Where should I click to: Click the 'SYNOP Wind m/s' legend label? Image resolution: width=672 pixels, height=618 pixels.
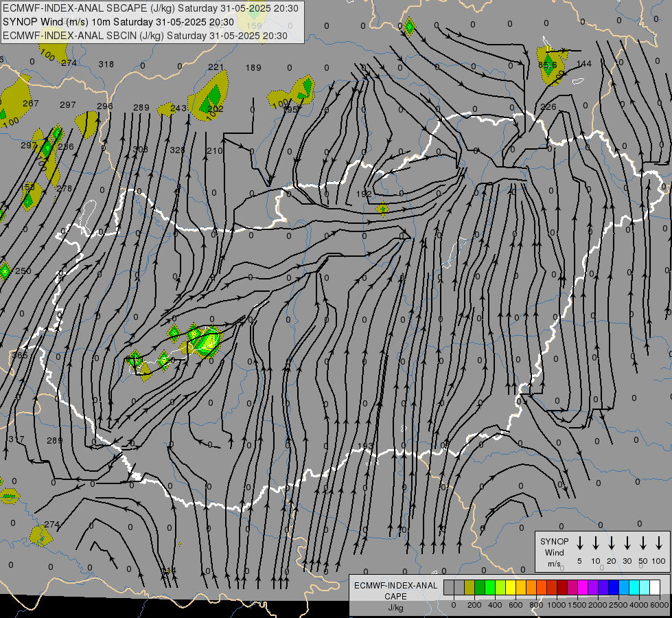554,552
